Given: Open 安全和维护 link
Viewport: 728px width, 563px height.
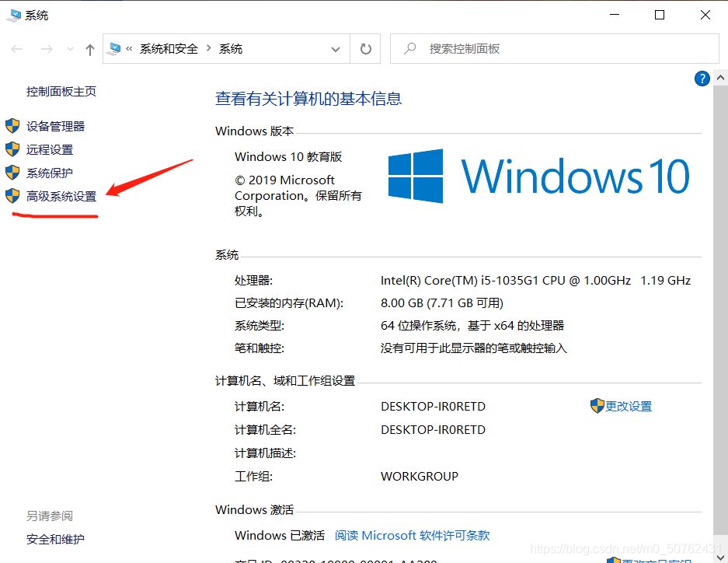Looking at the screenshot, I should click(x=55, y=540).
